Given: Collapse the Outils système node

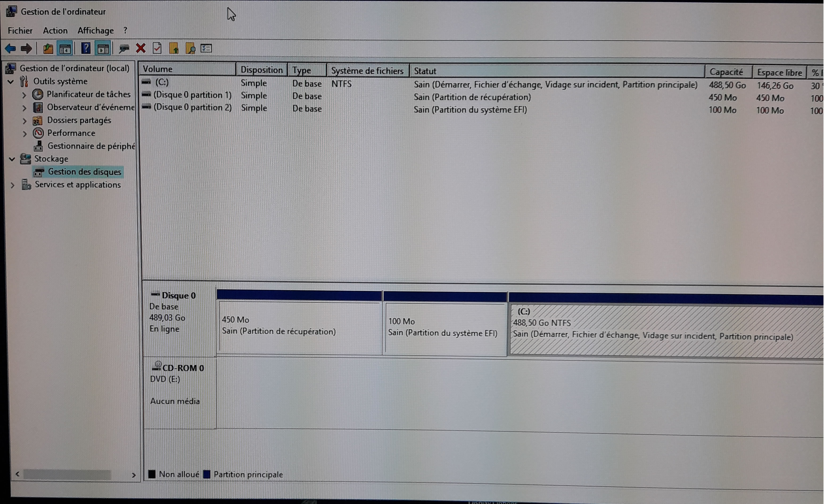Looking at the screenshot, I should tap(11, 81).
